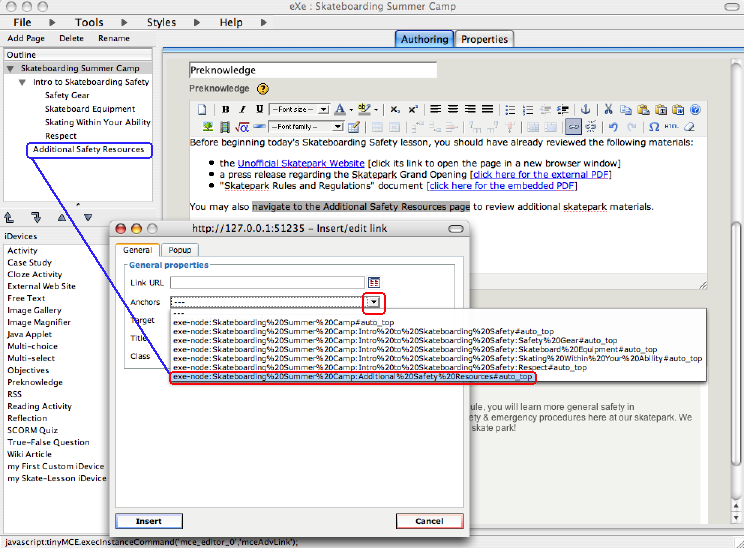Align text right
This screenshot has width=744, height=548.
point(470,110)
